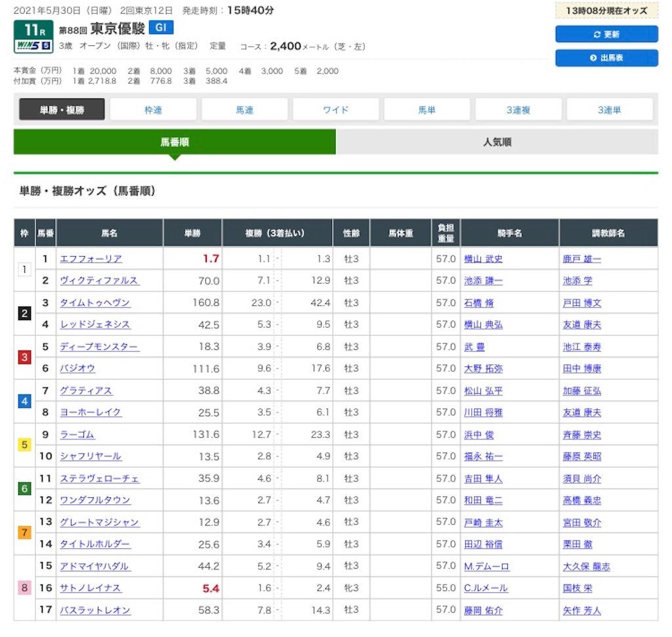
Task: Open horse ヴィクティファルス link
Action: point(99,280)
